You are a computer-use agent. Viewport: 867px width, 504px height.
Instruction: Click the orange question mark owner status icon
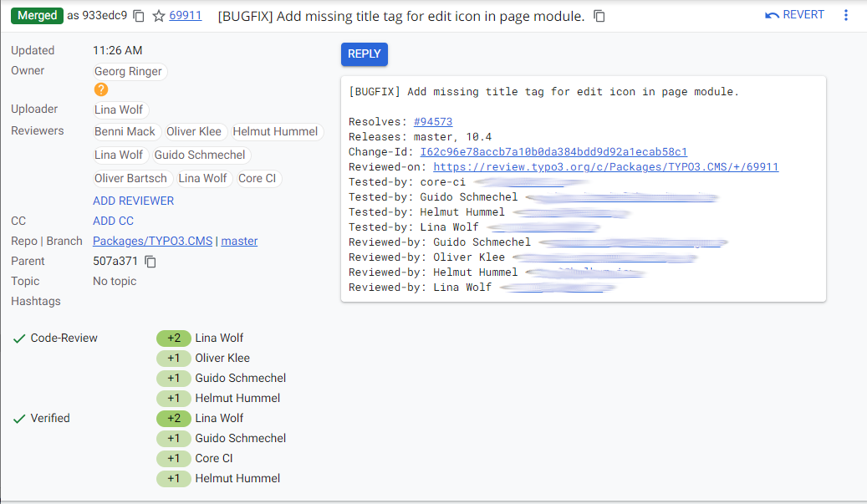(101, 89)
